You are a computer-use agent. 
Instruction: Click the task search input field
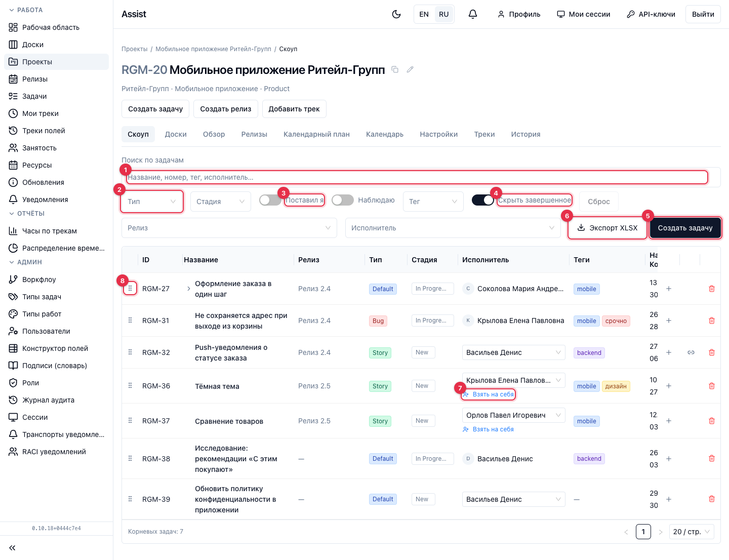pyautogui.click(x=421, y=177)
